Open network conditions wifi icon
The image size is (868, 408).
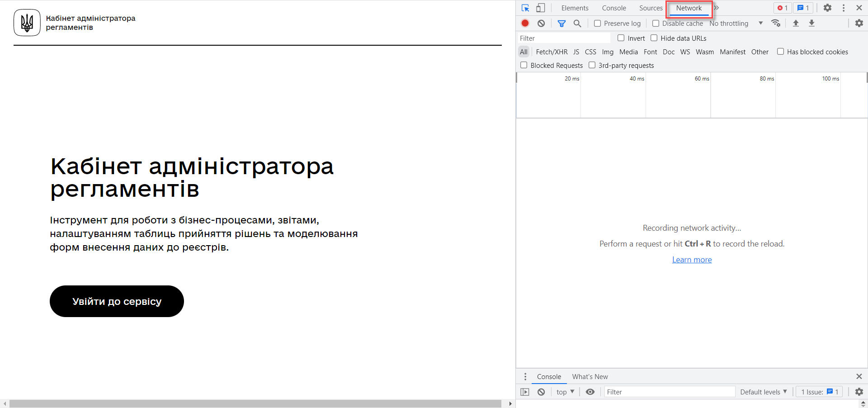[x=776, y=24]
